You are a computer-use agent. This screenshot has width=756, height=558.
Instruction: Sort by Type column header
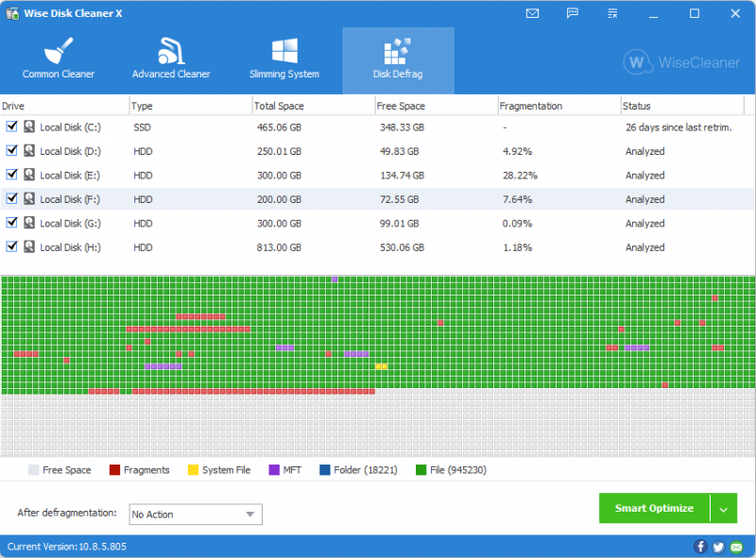(191, 106)
